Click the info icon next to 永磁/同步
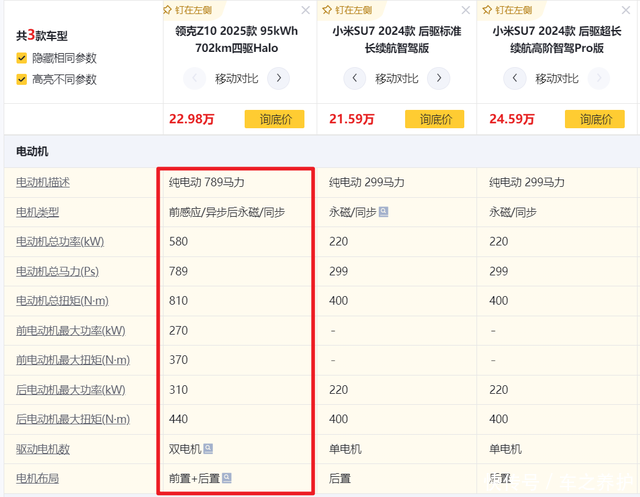Viewport: 640px width, 497px height. pos(383,212)
